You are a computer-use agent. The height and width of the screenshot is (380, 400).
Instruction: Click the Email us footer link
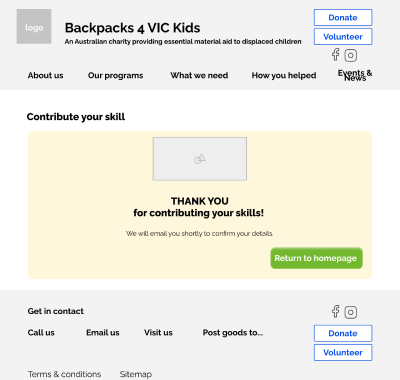103,333
